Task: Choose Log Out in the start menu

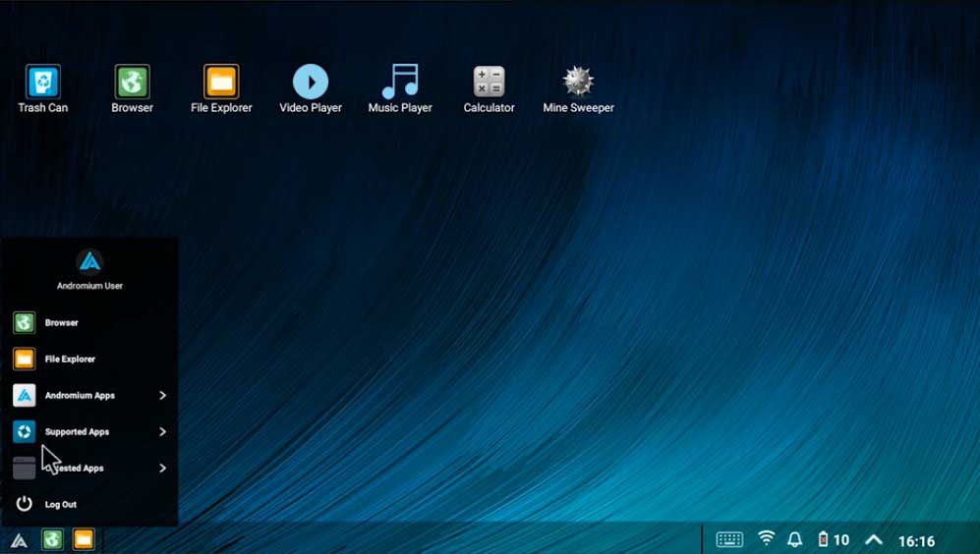Action: tap(89, 504)
